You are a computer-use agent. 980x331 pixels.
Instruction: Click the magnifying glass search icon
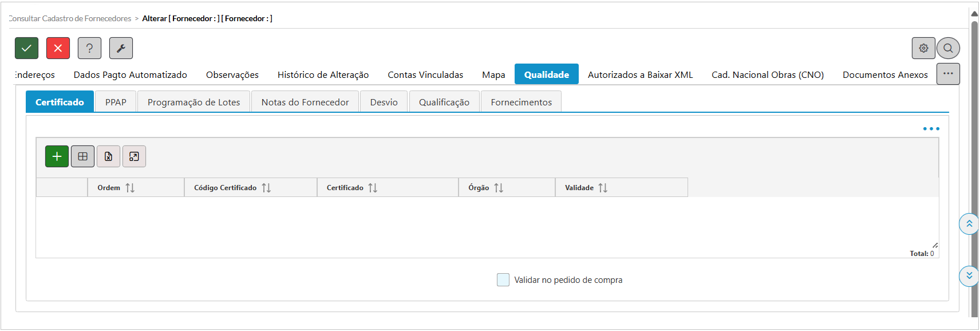click(948, 48)
